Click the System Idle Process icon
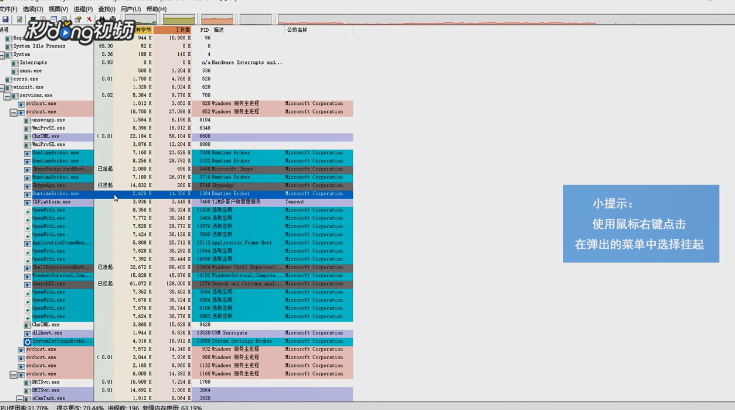The image size is (735, 410). [x=8, y=46]
